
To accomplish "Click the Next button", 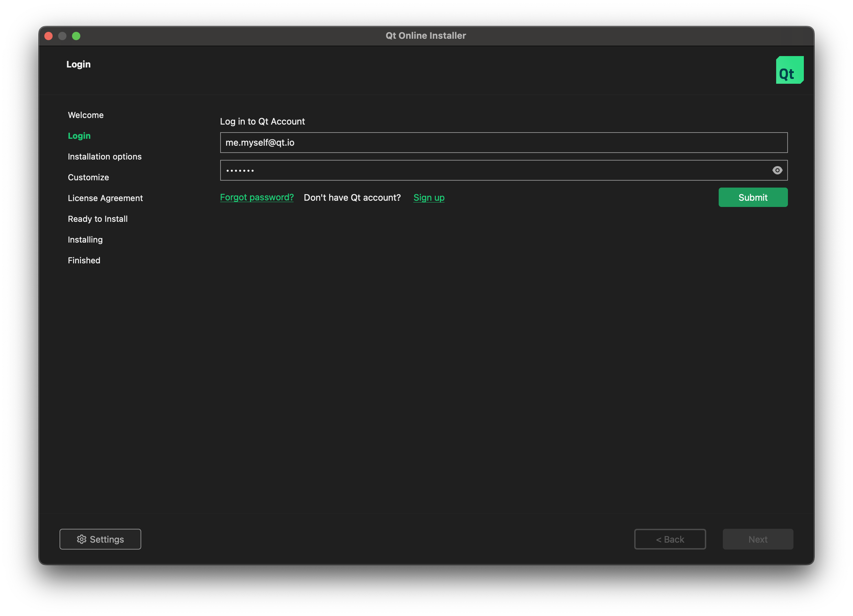I will click(758, 539).
